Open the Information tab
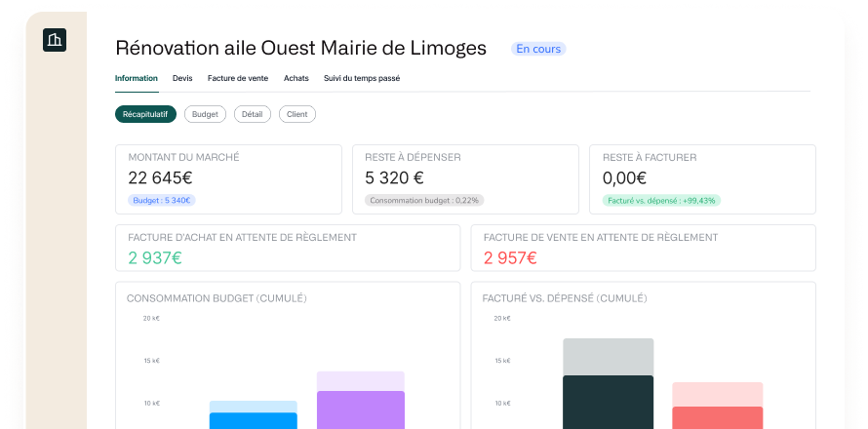 [x=137, y=78]
